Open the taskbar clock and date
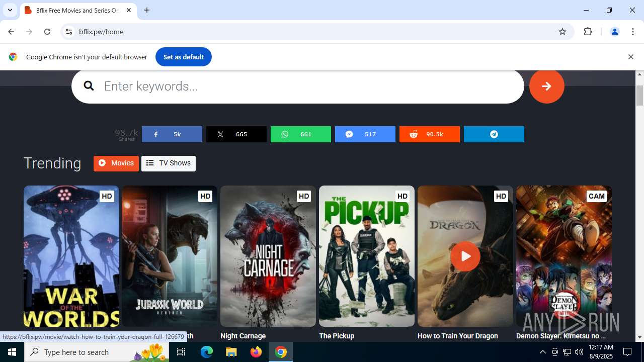644x362 pixels. 601,352
